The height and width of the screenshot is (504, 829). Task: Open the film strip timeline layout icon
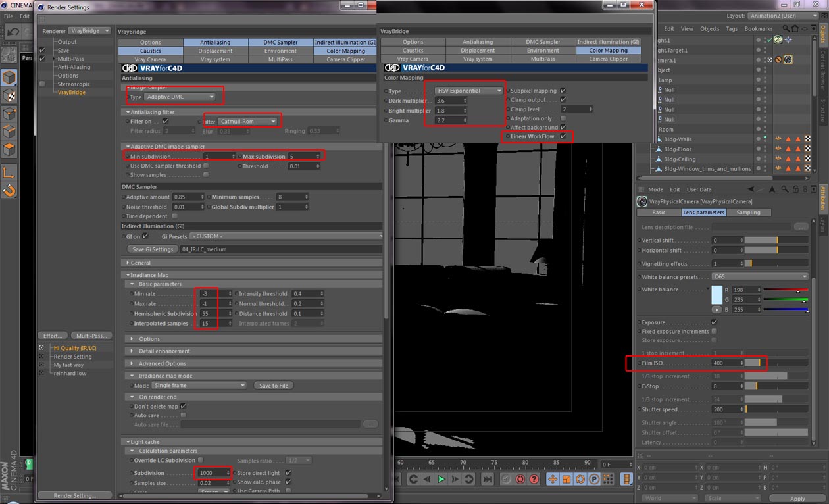(627, 479)
